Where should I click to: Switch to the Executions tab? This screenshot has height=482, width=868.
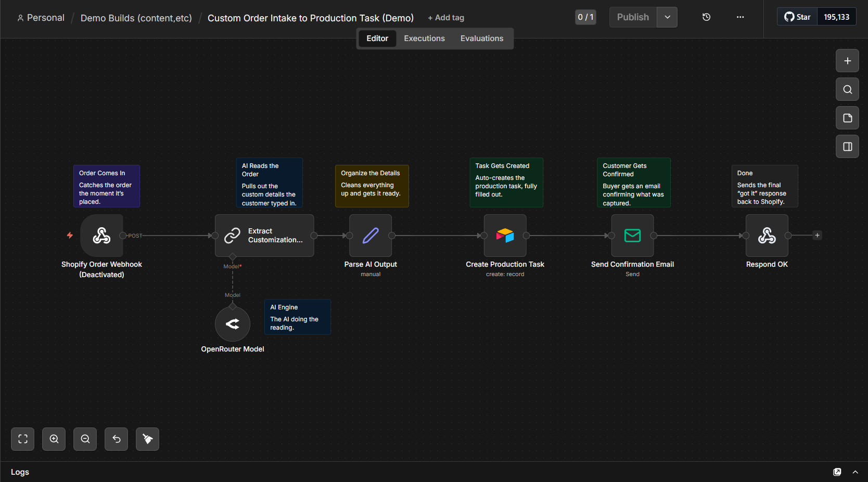pyautogui.click(x=424, y=38)
